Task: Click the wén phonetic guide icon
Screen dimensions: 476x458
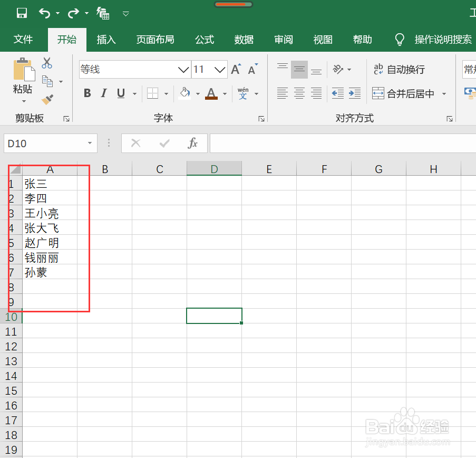Action: pyautogui.click(x=243, y=93)
